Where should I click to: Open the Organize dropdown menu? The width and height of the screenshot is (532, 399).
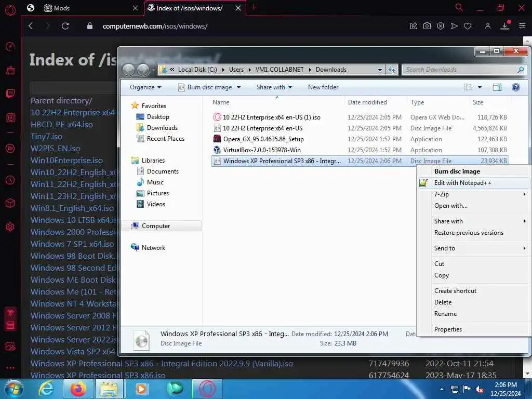(145, 87)
